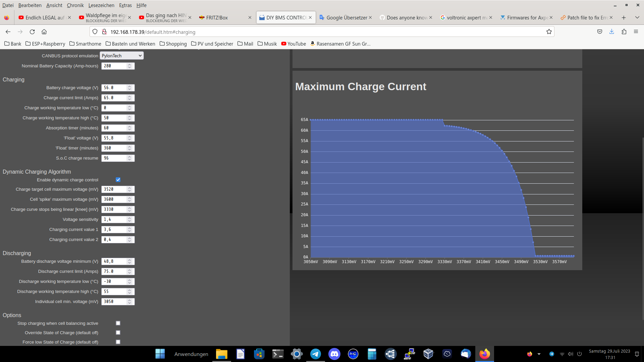Open the terminal from the taskbar
This screenshot has width=644, height=362.
278,354
